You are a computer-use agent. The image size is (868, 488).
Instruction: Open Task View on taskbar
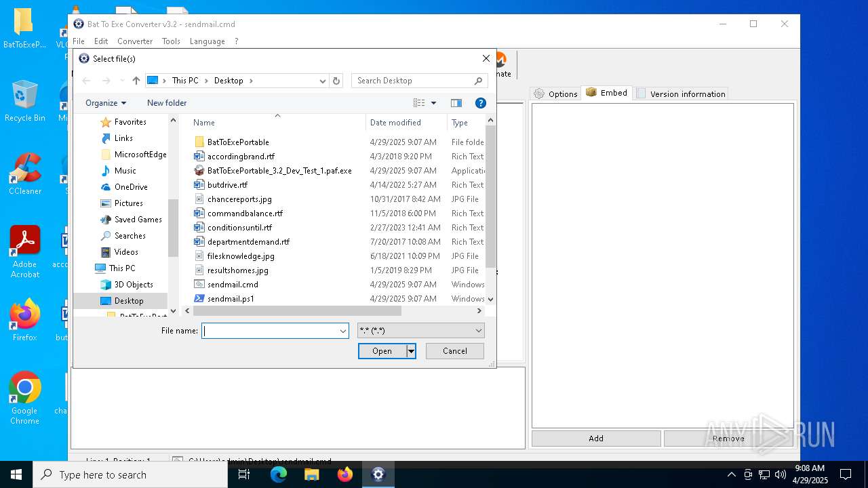pos(244,474)
